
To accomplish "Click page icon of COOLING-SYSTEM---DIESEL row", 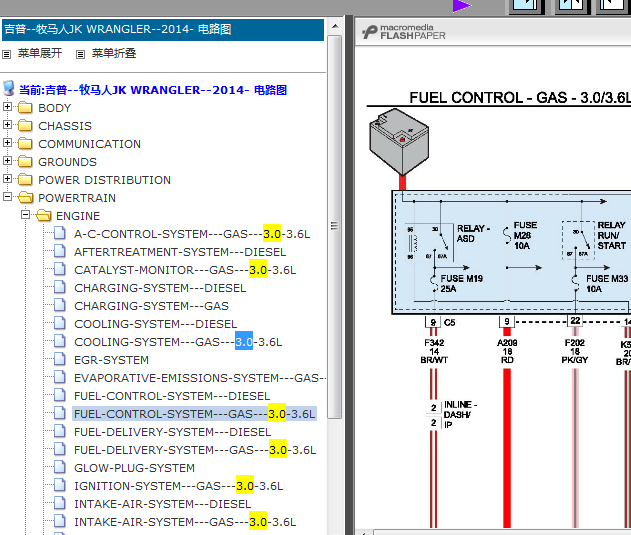I will [x=60, y=322].
